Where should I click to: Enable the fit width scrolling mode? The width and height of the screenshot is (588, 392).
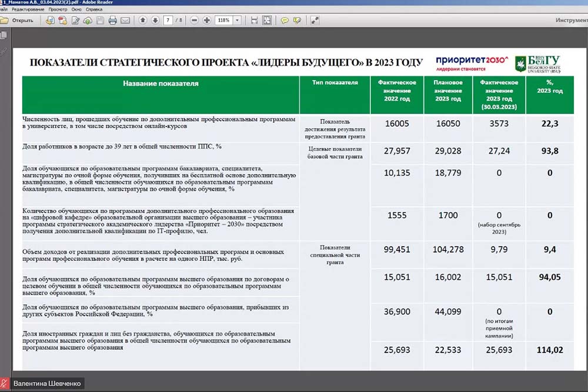tap(254, 20)
